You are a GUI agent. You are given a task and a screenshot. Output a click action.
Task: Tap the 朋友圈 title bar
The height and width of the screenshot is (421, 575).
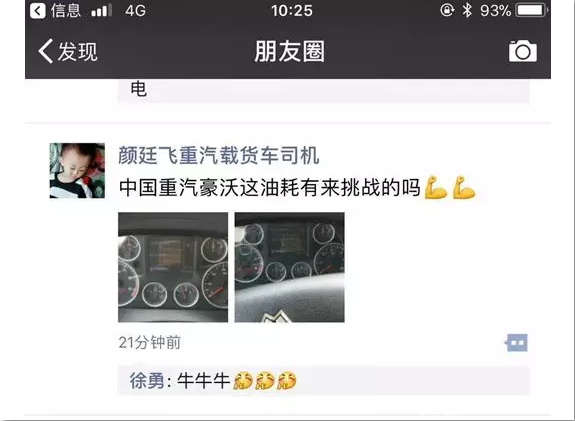point(289,51)
